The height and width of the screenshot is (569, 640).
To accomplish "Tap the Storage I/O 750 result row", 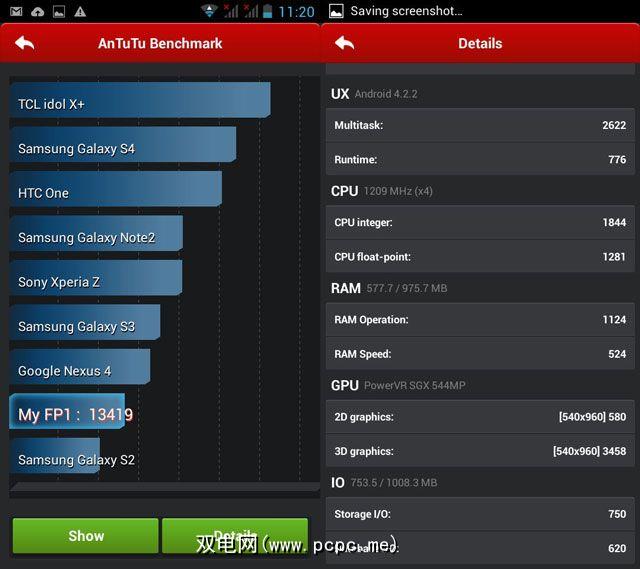I will (480, 513).
